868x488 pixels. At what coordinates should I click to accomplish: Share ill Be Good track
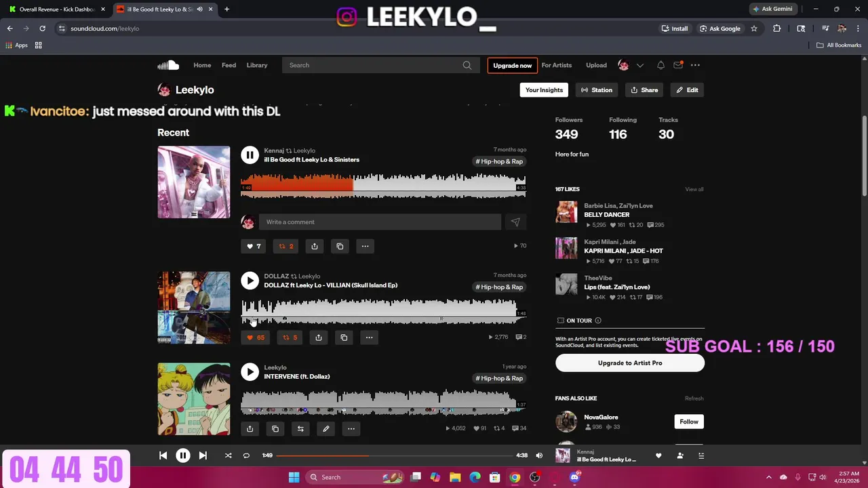click(315, 246)
